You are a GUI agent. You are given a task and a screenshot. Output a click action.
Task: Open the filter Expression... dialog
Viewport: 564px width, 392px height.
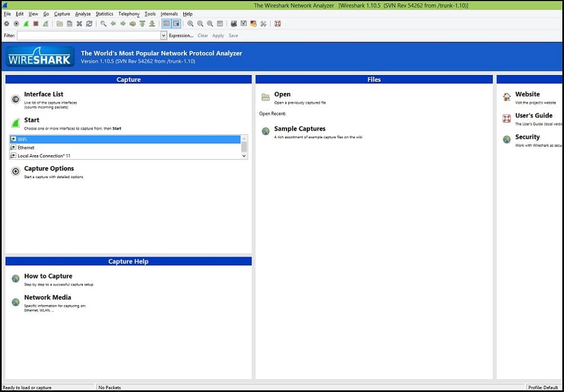(x=181, y=36)
